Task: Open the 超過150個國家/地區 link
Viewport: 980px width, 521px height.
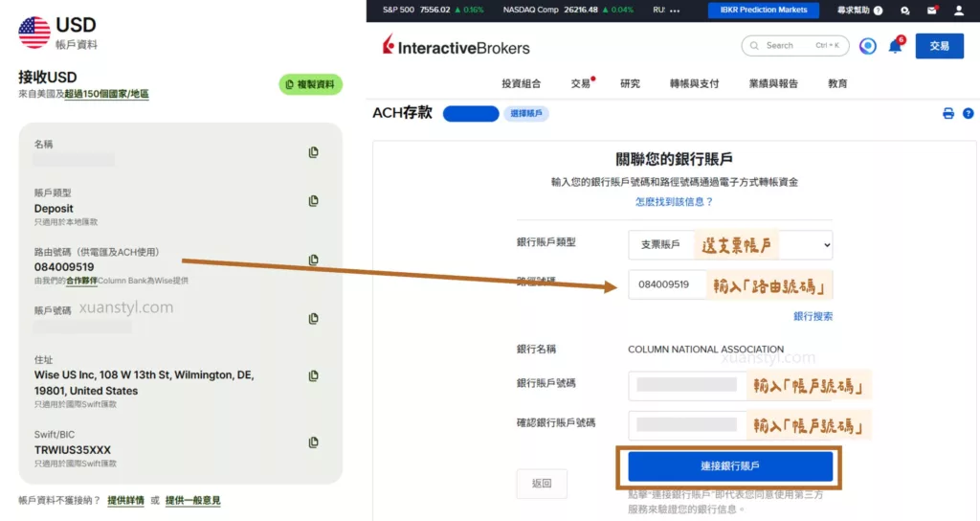Action: (106, 94)
